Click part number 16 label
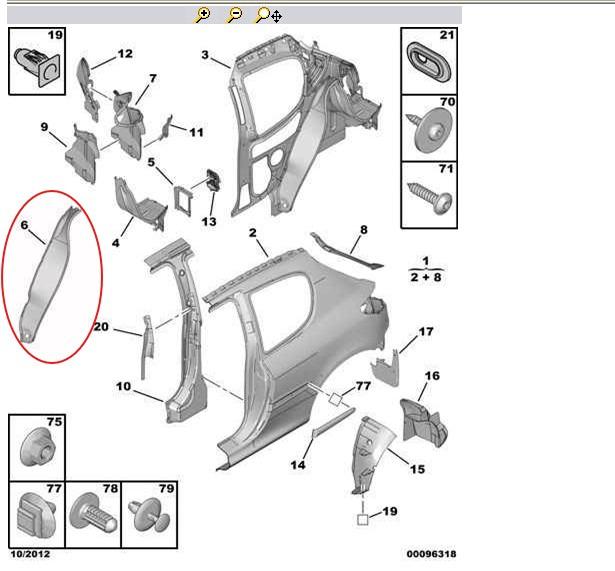Image resolution: width=615 pixels, height=571 pixels. 432,376
